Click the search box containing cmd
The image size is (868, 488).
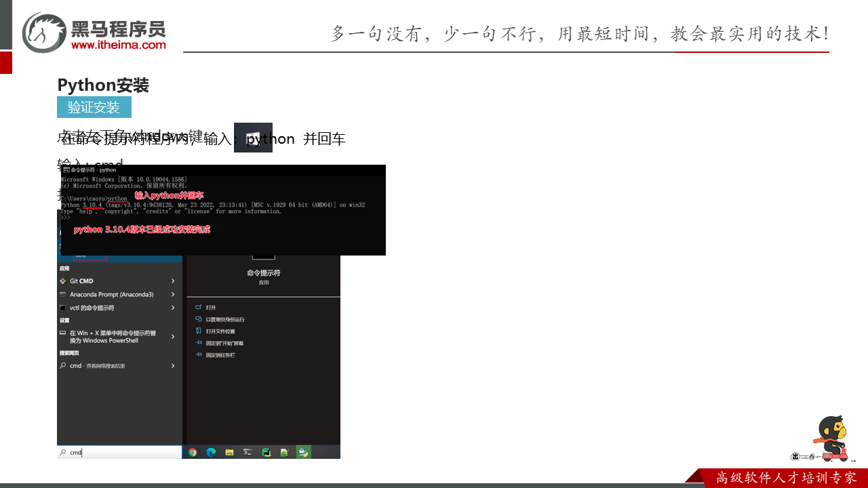point(119,452)
